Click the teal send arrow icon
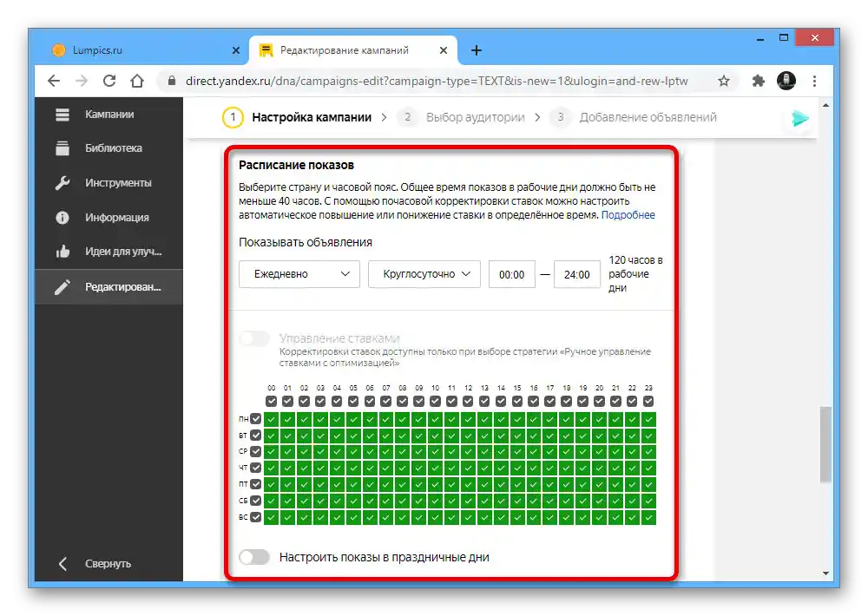This screenshot has width=868, height=616. click(800, 119)
